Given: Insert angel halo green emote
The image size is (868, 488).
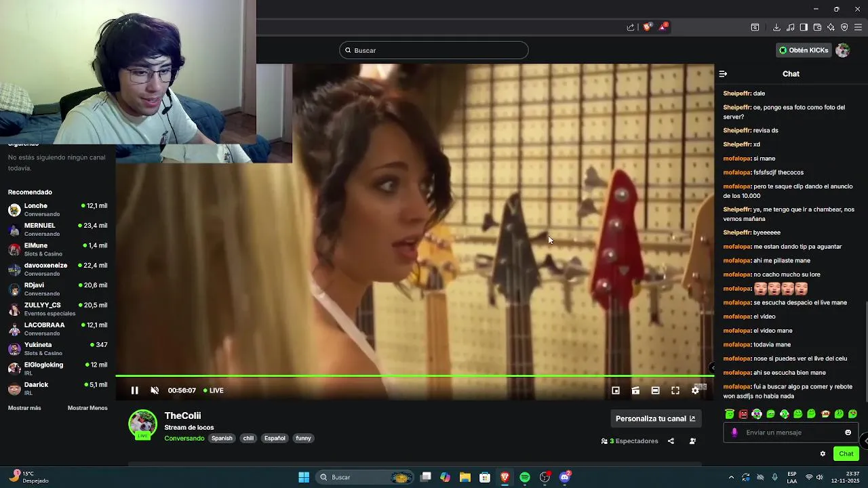Looking at the screenshot, I should click(x=730, y=413).
